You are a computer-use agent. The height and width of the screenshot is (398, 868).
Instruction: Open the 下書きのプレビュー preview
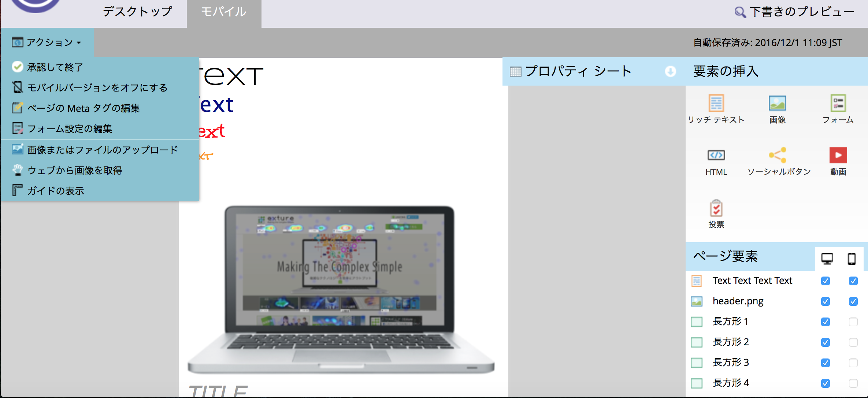(x=794, y=12)
